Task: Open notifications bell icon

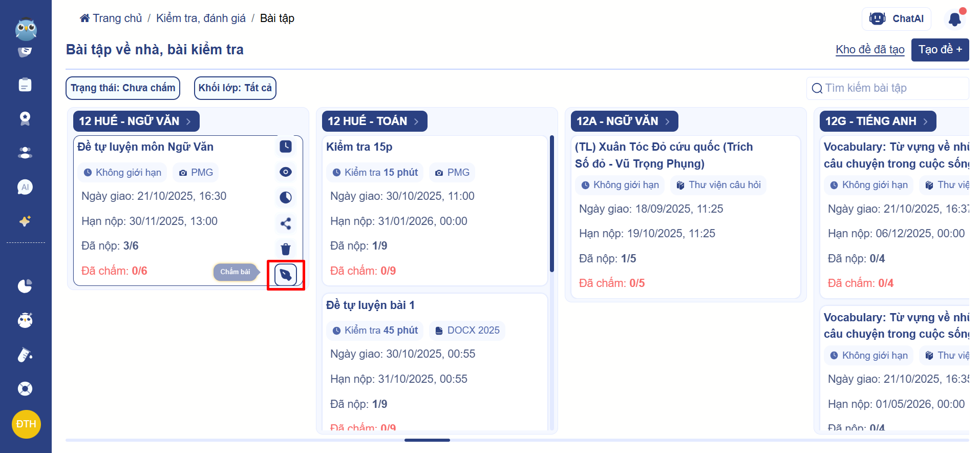Action: [x=954, y=19]
